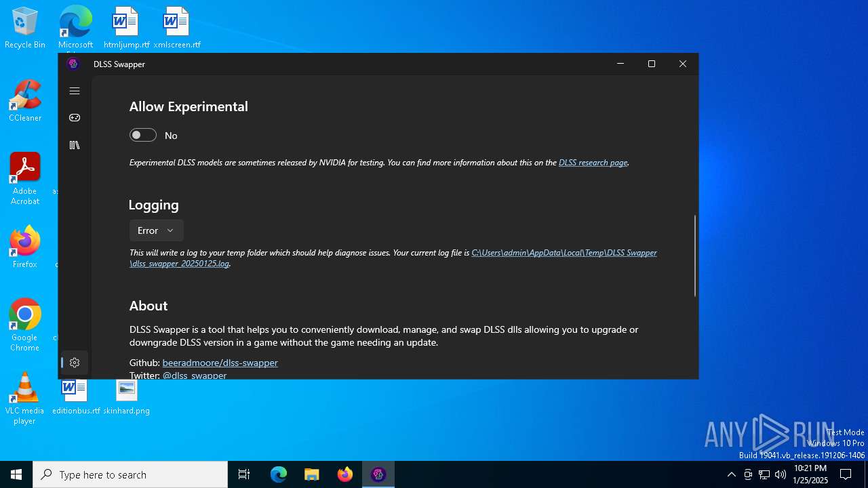Open the @dlss_swapper Twitter link
This screenshot has height=488, width=868.
(195, 375)
